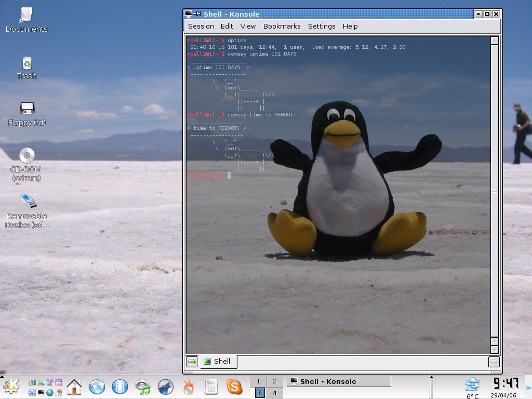
Task: Open the calculator from the panel
Action: pyautogui.click(x=211, y=387)
